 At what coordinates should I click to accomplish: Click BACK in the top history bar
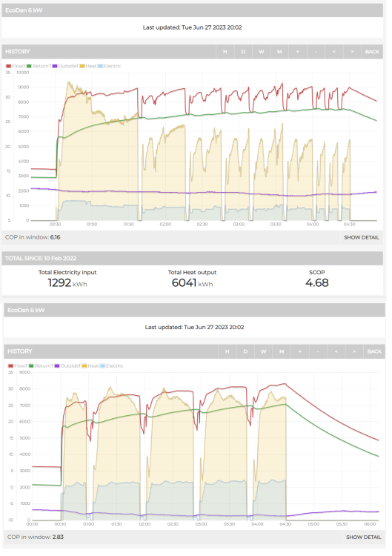coord(372,52)
